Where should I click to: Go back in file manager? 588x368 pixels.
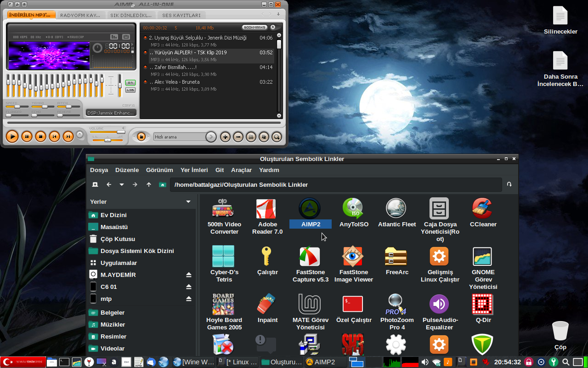tap(109, 184)
